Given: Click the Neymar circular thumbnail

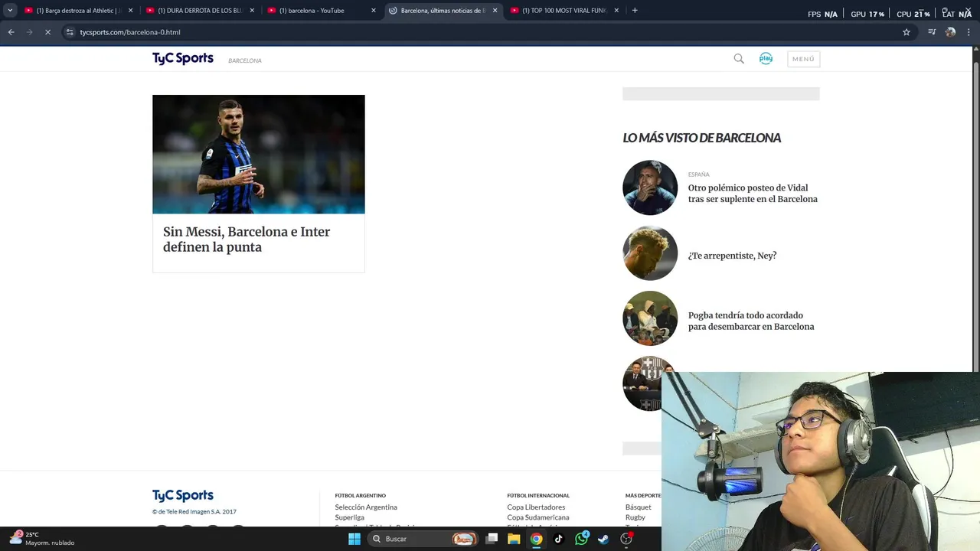Looking at the screenshot, I should [x=650, y=253].
